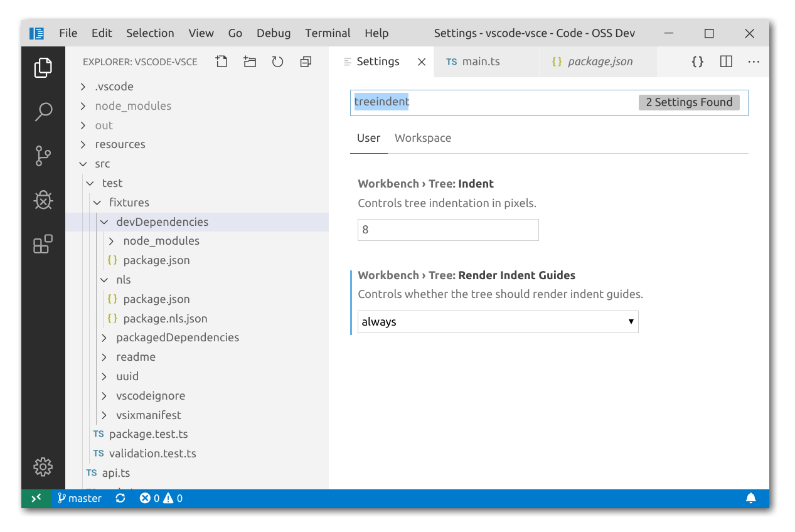This screenshot has height=532, width=795.
Task: Create a new file in the Explorer
Action: pos(221,61)
